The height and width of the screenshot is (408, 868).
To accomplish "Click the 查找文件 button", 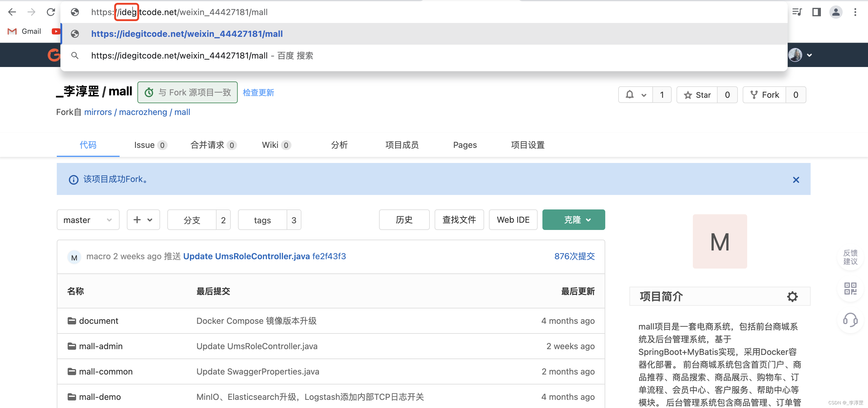I will coord(459,219).
